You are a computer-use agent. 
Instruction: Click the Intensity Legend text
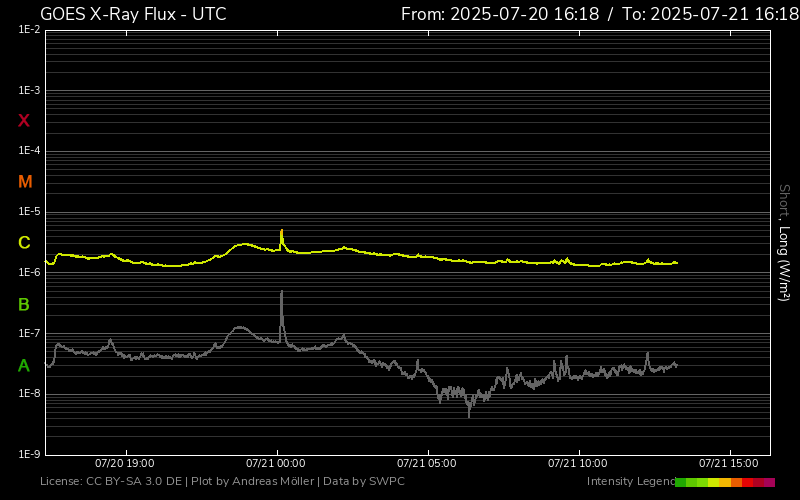click(x=630, y=482)
